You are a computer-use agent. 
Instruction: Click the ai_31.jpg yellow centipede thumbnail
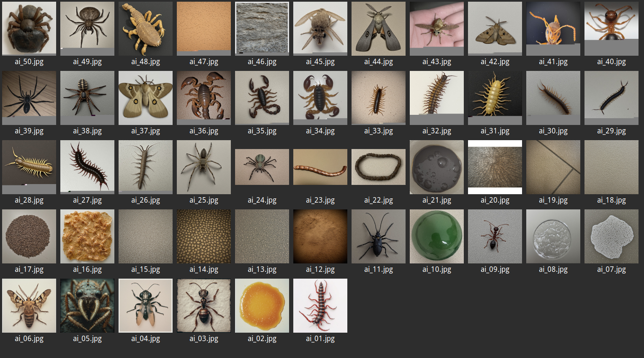pos(495,98)
